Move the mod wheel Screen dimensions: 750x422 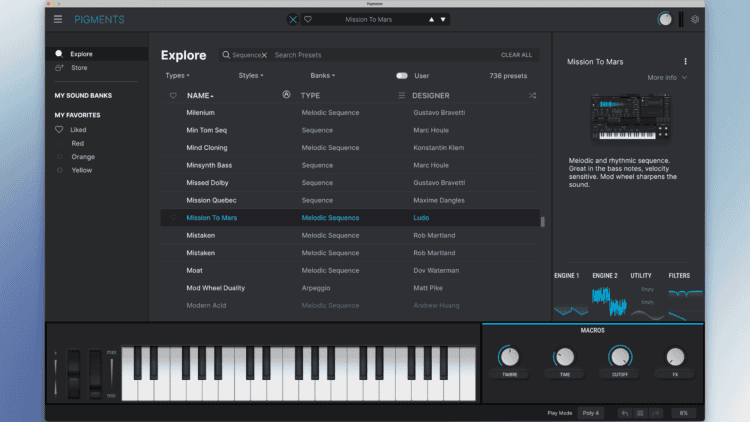click(x=95, y=374)
